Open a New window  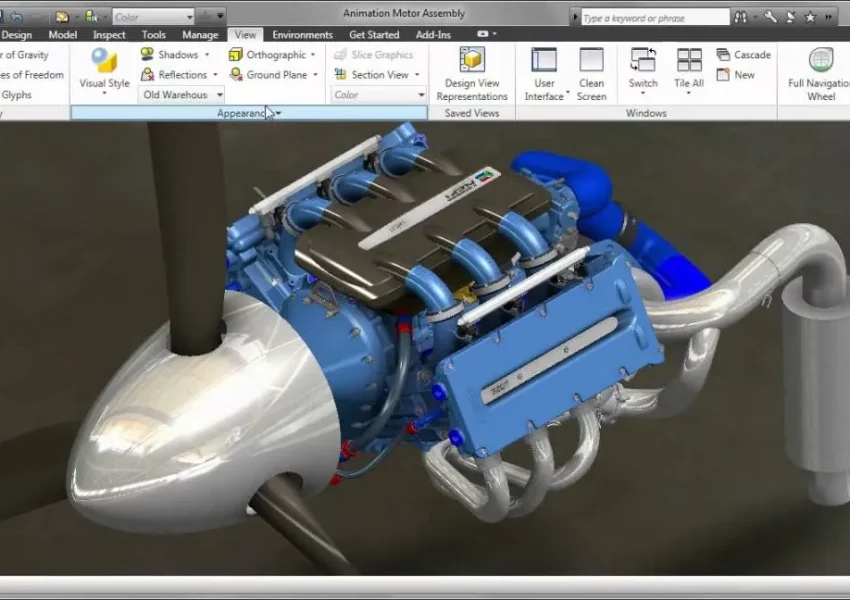coord(736,74)
